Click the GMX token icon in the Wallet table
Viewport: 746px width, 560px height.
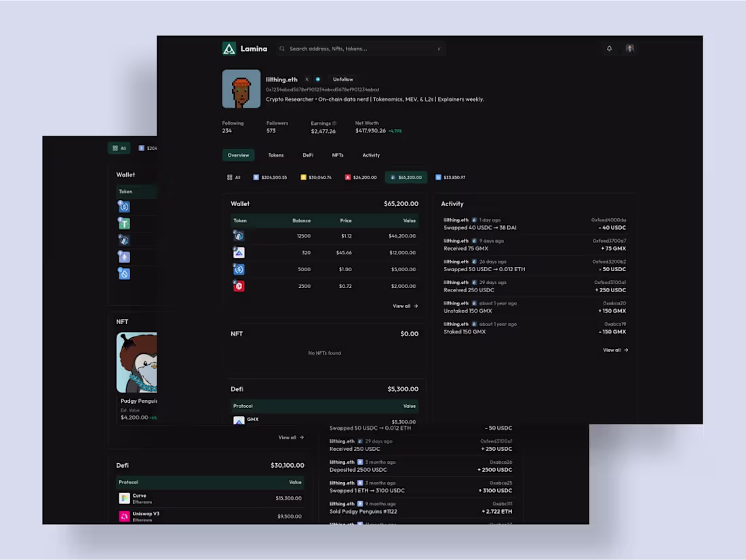pos(239,252)
